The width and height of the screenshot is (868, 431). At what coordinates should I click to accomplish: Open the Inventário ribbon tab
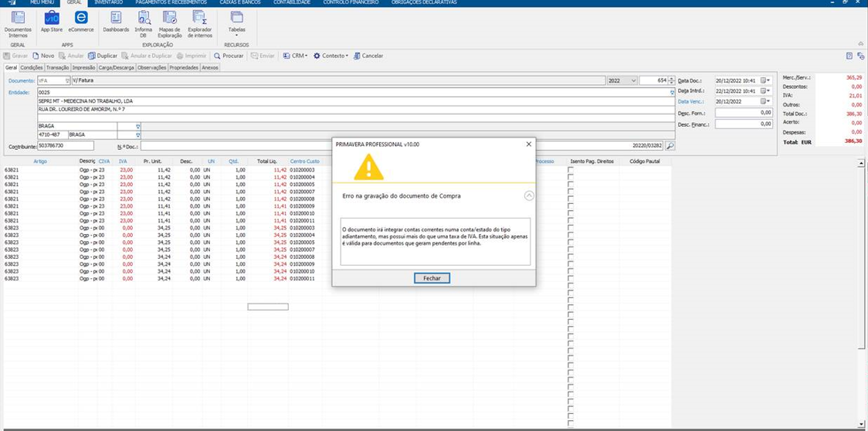[108, 3]
